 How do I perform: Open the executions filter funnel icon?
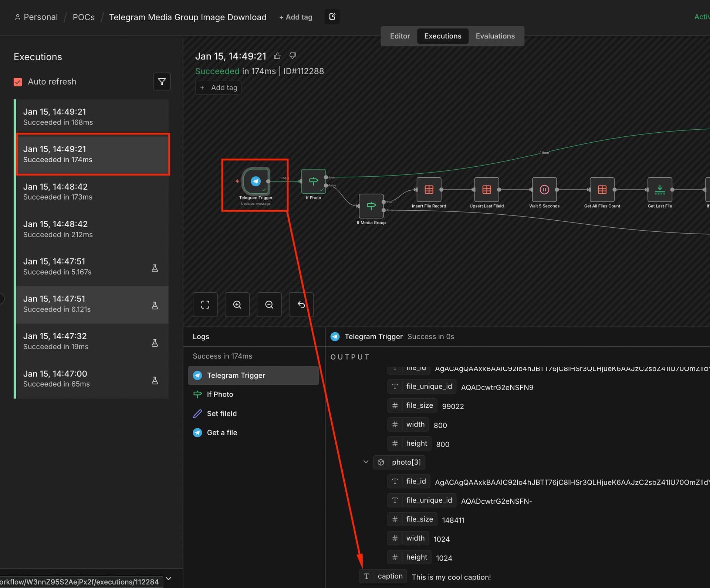(x=162, y=82)
